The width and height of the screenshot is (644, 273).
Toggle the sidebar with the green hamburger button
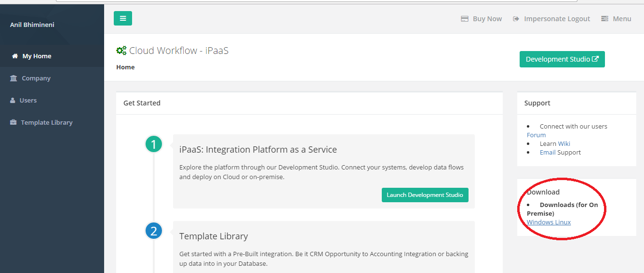[123, 18]
